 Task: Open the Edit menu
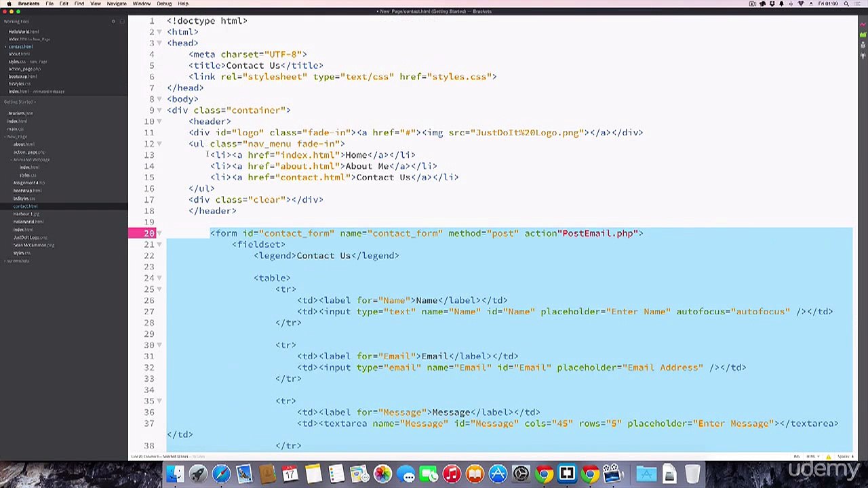(64, 3)
